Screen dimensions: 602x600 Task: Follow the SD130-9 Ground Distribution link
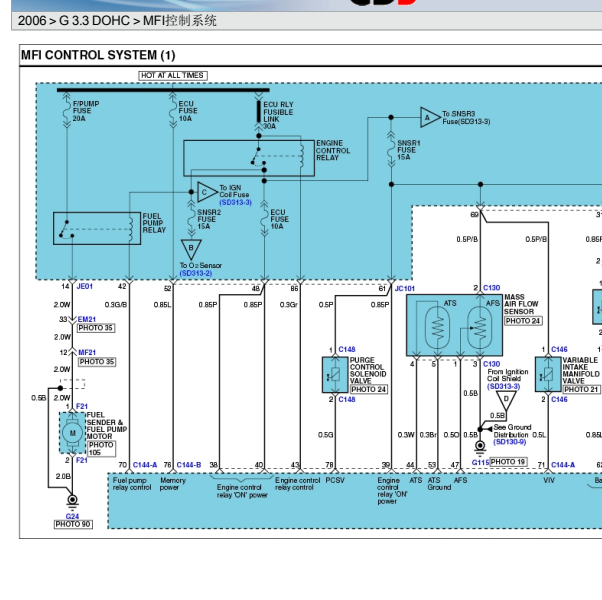click(x=510, y=442)
